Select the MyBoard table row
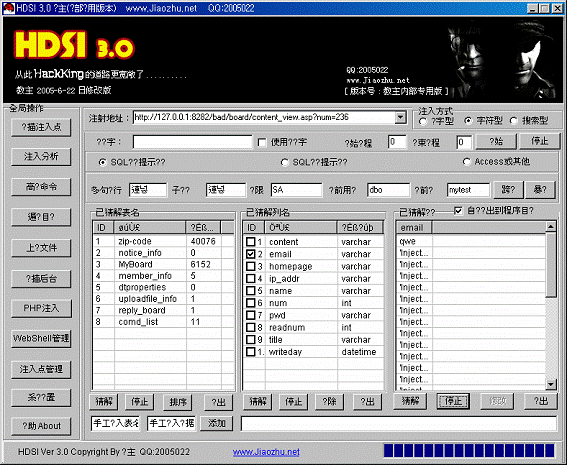This screenshot has height=465, width=567. [163, 264]
